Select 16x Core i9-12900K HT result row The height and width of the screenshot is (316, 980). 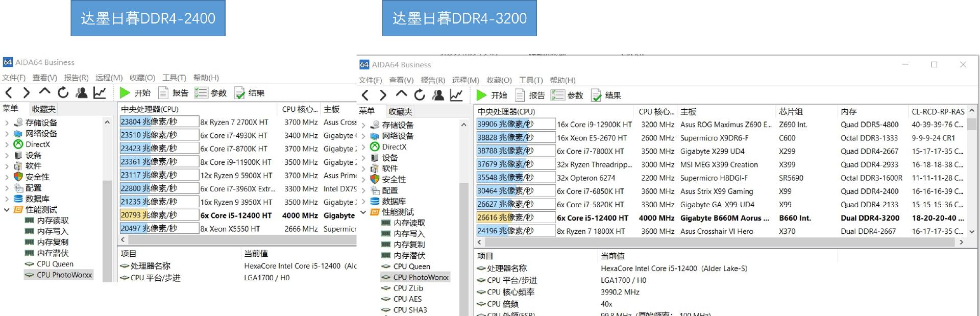(721, 124)
